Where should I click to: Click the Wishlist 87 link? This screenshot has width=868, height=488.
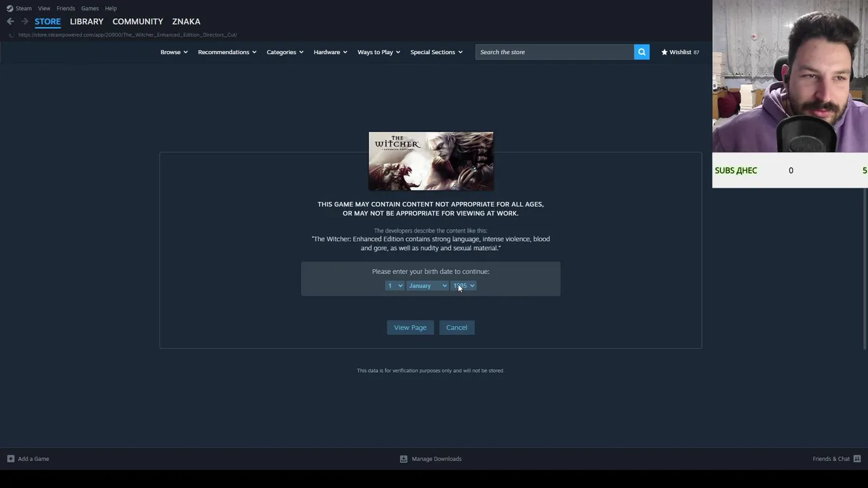[x=680, y=52]
